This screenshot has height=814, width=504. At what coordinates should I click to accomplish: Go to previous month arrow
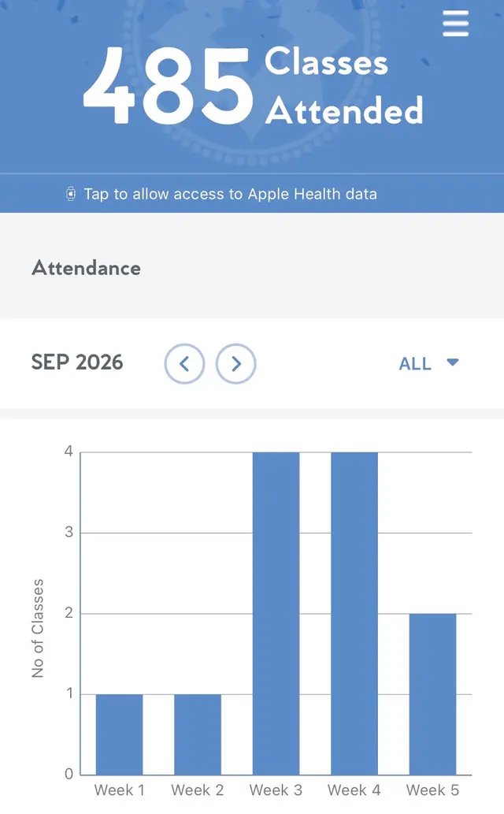click(184, 364)
